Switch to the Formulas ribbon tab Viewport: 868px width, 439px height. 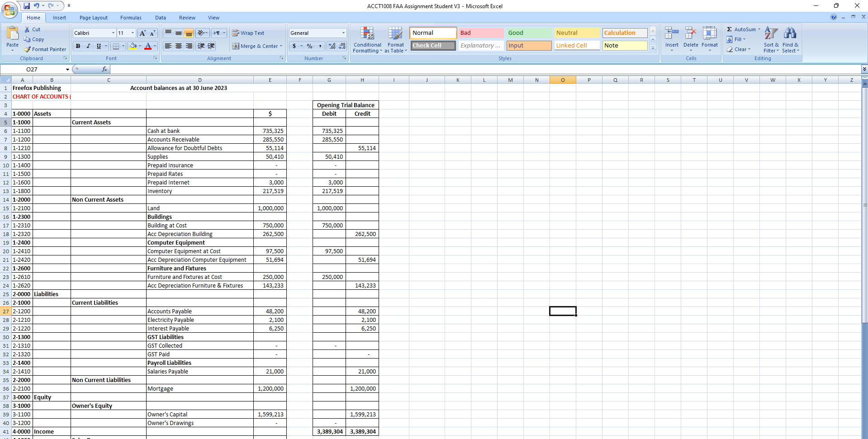pos(131,18)
